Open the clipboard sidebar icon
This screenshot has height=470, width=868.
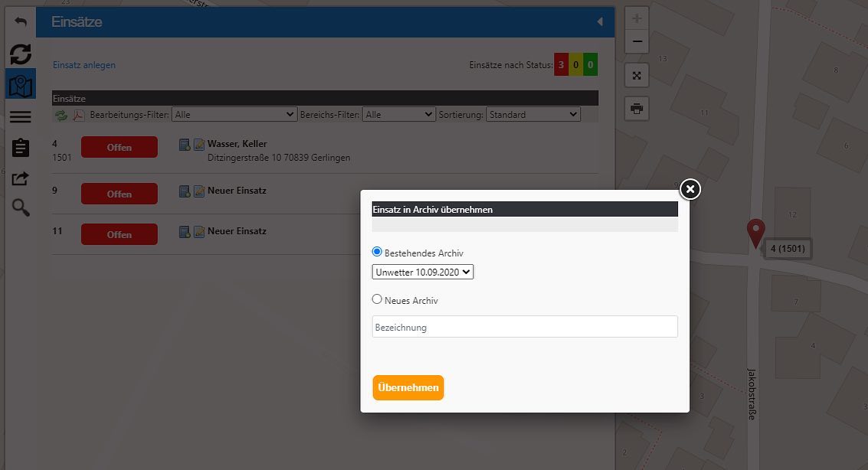pos(21,148)
